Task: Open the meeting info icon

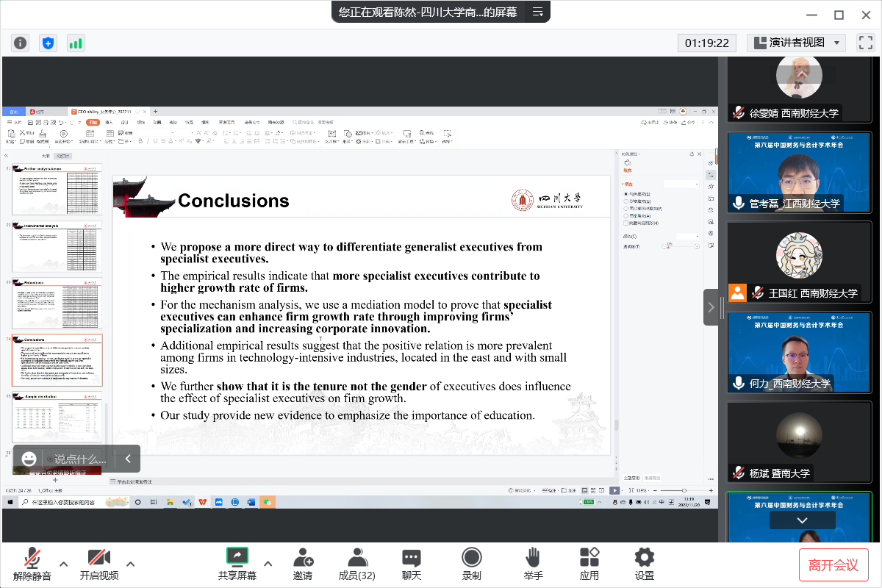Action: (x=20, y=43)
